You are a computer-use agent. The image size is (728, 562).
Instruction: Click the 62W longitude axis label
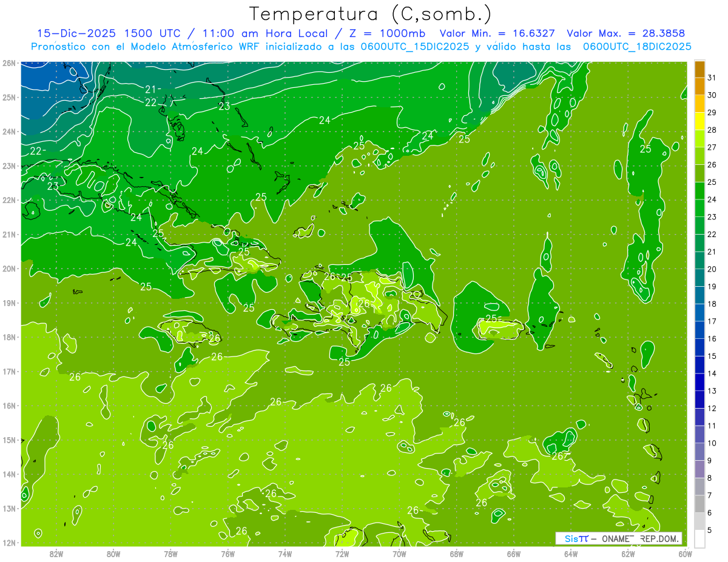click(x=628, y=554)
